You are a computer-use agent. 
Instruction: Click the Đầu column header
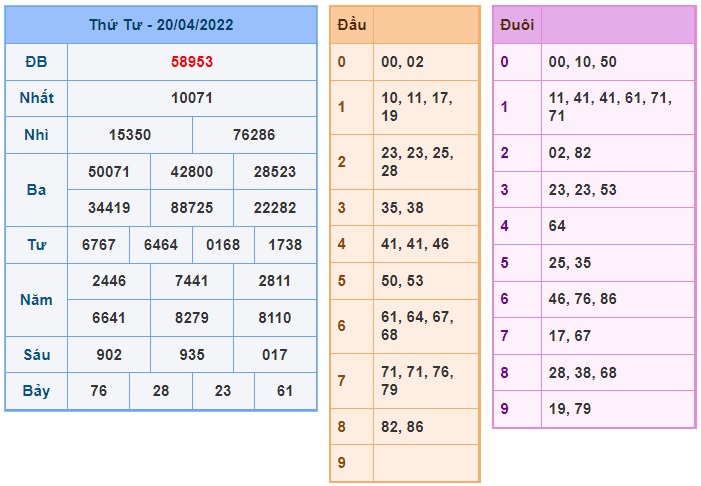(x=352, y=25)
